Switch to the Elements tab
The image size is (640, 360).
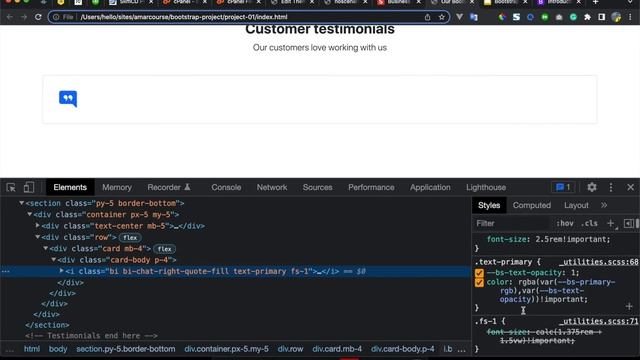pos(70,187)
